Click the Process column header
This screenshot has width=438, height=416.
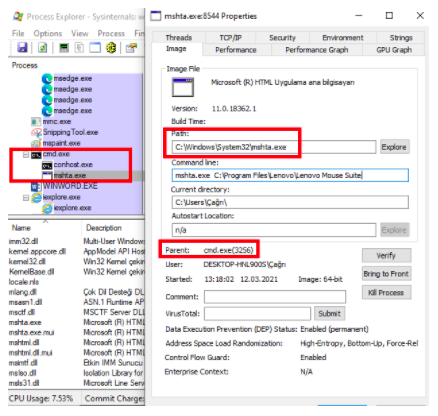pos(25,65)
